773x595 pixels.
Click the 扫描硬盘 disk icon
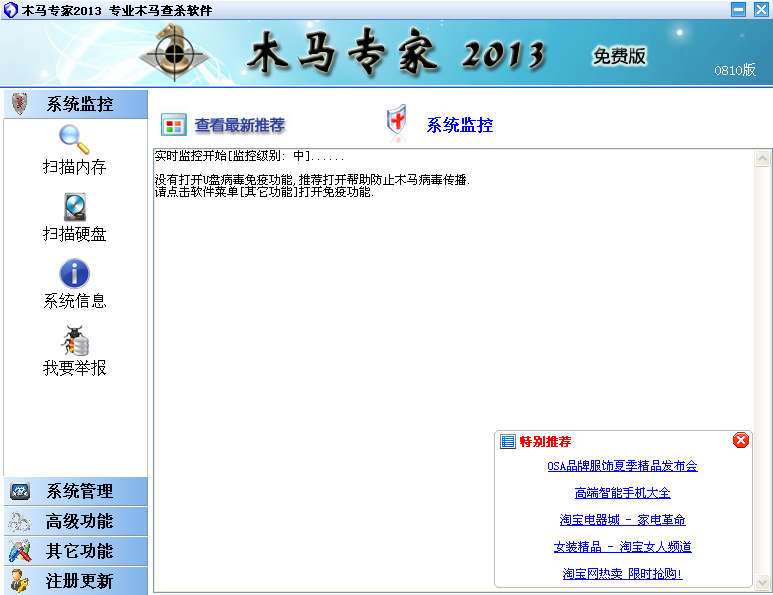74,206
